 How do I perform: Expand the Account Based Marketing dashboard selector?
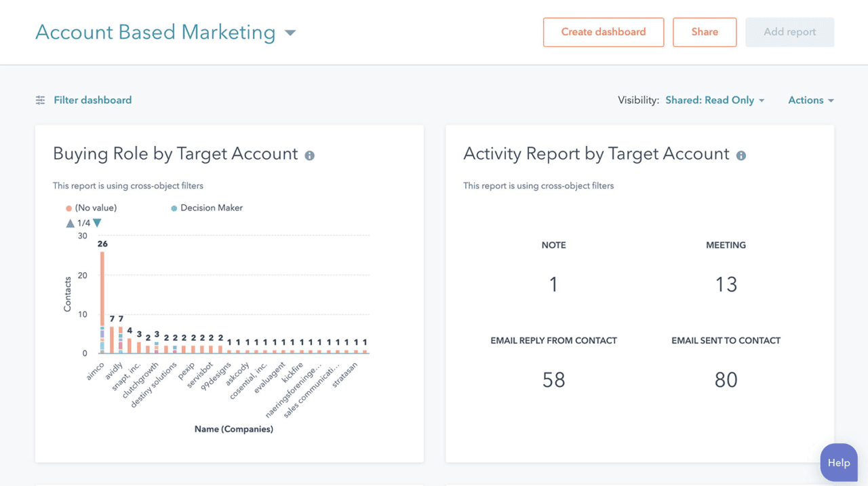[x=290, y=32]
